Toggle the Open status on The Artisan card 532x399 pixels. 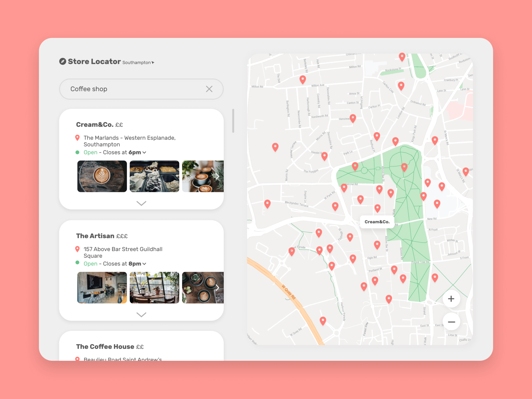(x=90, y=263)
